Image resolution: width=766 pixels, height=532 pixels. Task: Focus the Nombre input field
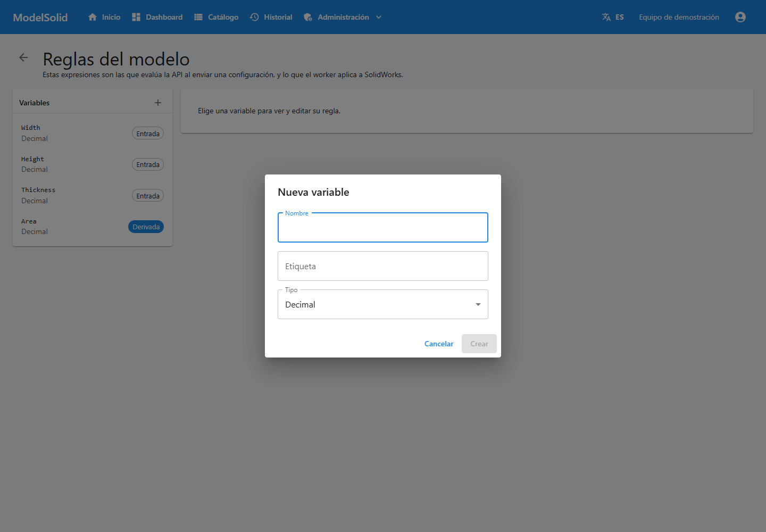click(383, 228)
